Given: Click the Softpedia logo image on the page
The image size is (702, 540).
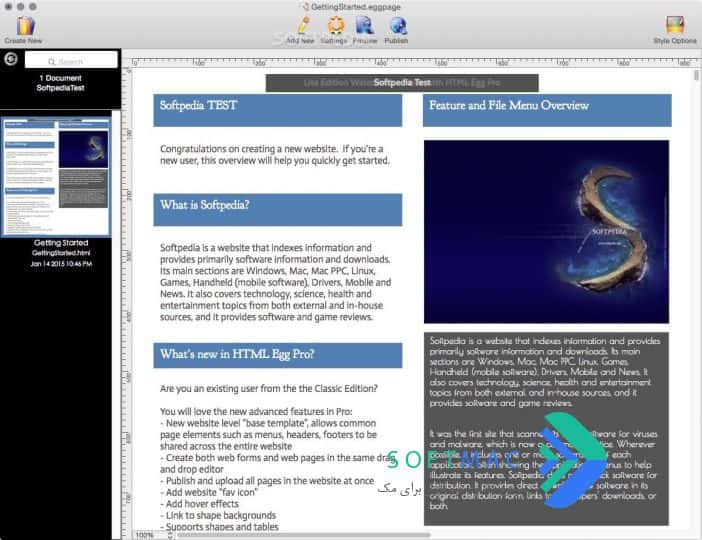Looking at the screenshot, I should (547, 231).
